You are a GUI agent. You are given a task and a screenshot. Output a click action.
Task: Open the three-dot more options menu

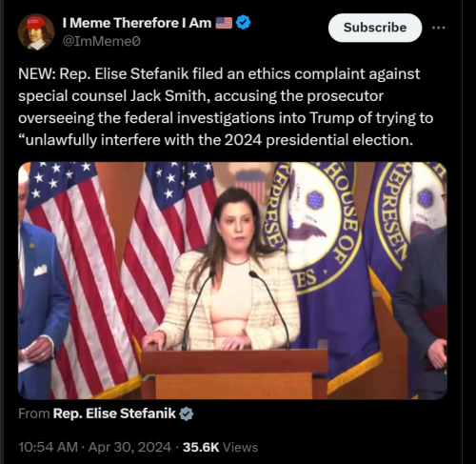point(439,28)
